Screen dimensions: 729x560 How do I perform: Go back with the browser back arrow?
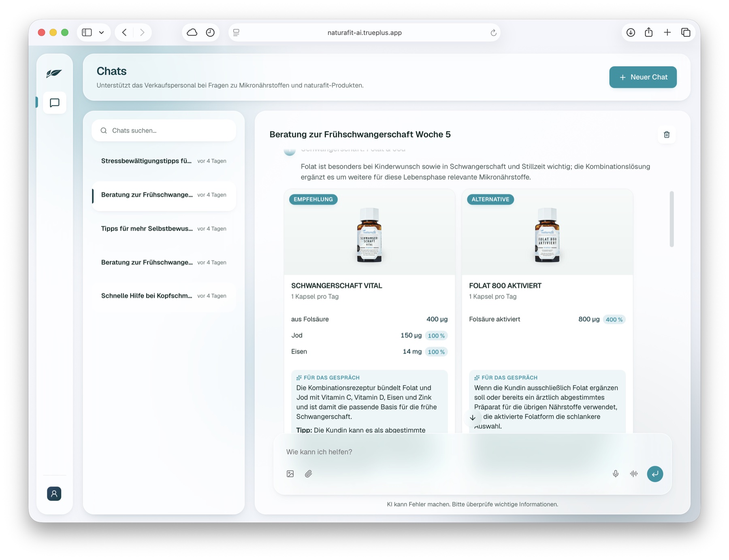pos(124,32)
